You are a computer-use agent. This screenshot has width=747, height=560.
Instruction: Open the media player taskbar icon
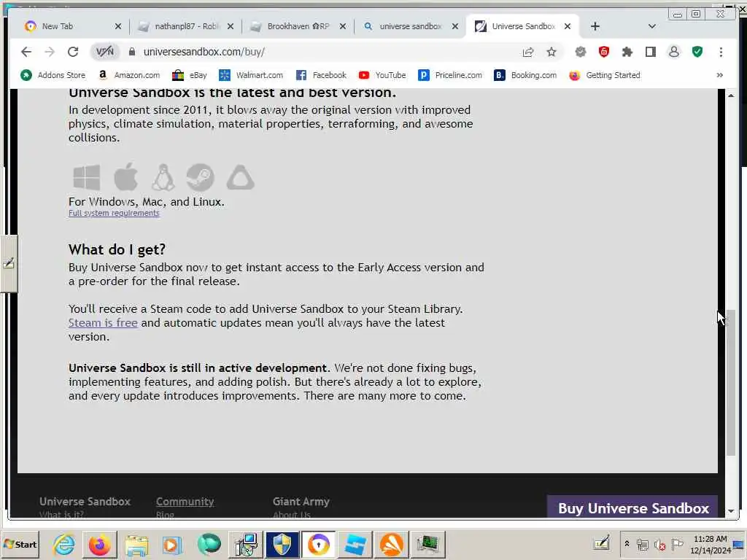coord(172,544)
